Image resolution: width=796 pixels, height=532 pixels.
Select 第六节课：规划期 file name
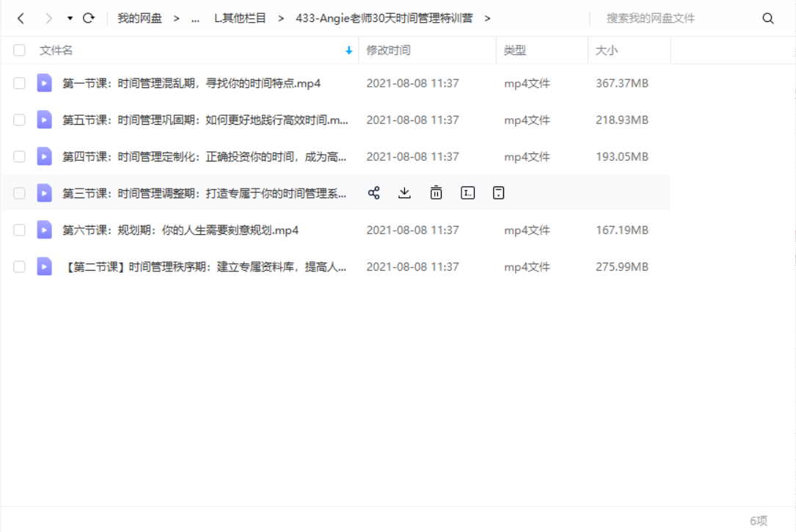[180, 230]
